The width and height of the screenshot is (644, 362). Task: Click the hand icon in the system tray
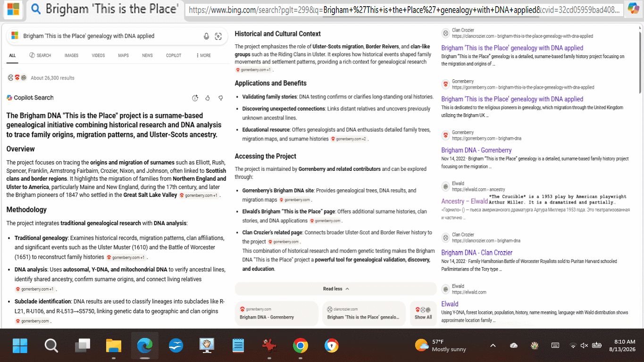(x=535, y=345)
